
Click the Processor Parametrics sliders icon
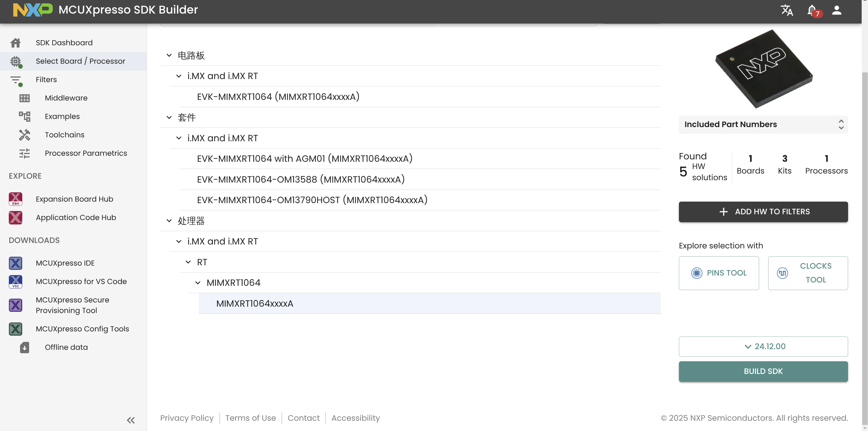(x=24, y=153)
